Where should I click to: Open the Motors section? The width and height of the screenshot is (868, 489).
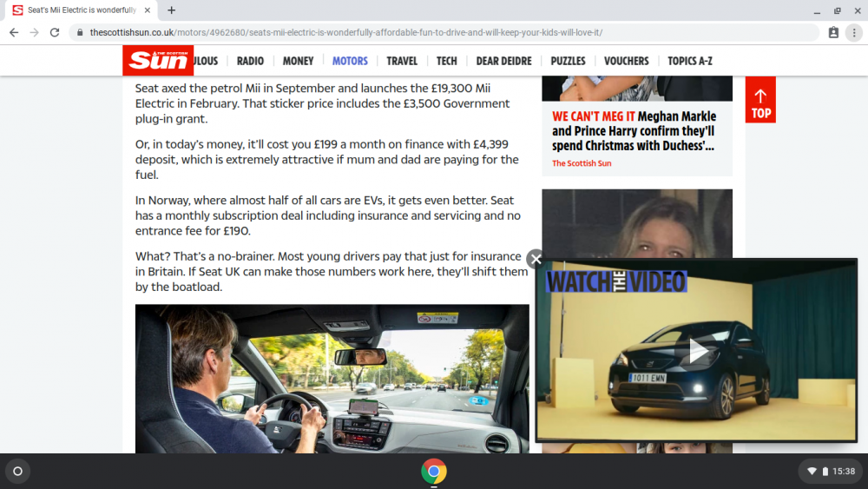click(x=350, y=61)
